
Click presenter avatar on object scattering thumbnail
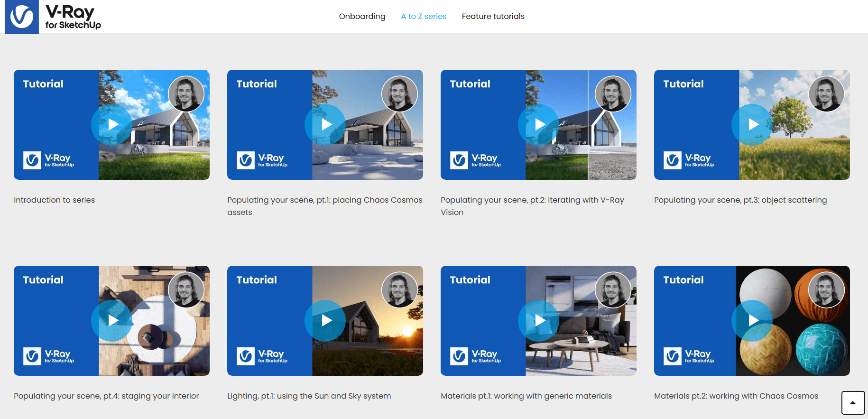point(827,94)
